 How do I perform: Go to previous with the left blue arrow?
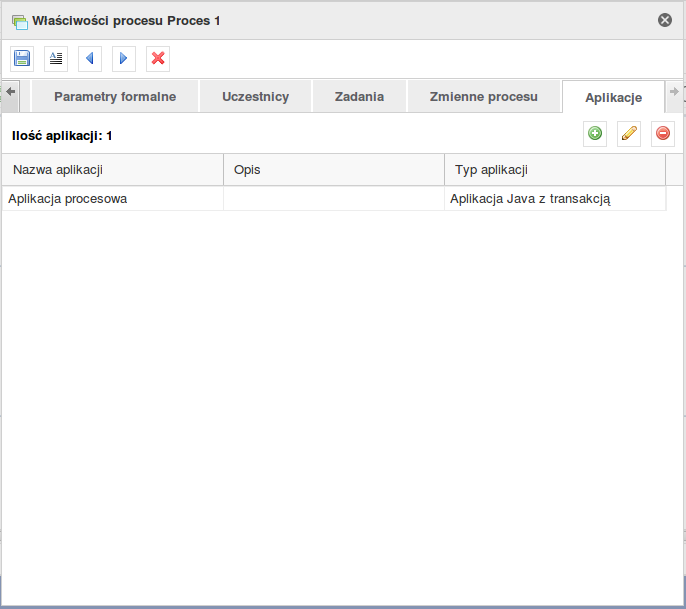click(90, 58)
